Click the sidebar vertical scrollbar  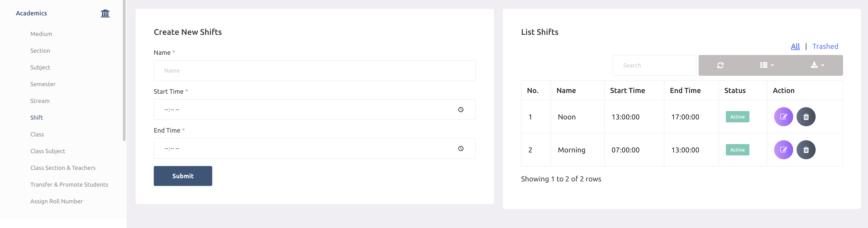pos(124,71)
